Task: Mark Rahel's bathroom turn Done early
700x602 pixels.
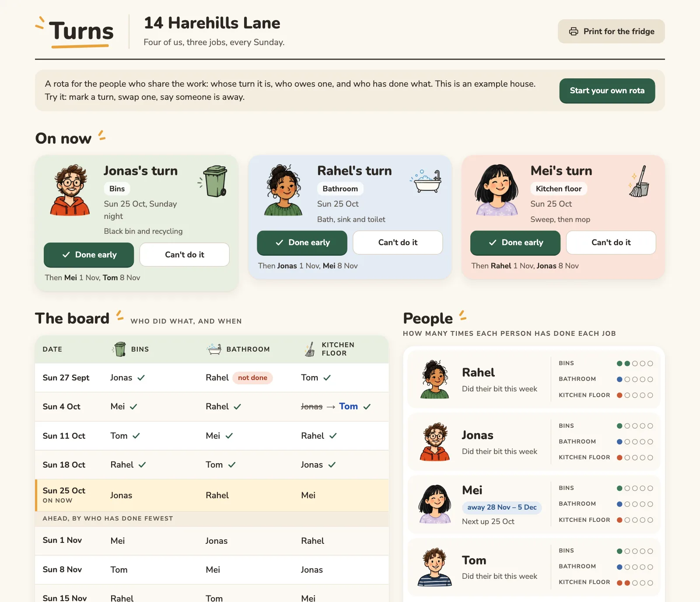Action: (302, 243)
